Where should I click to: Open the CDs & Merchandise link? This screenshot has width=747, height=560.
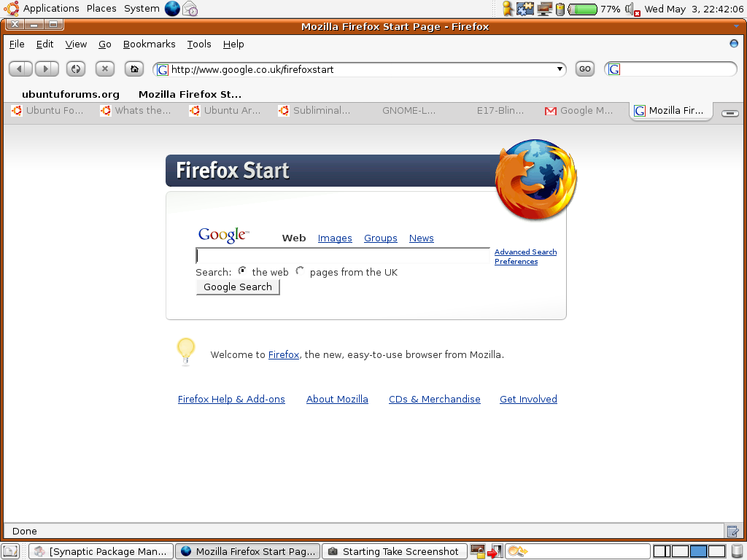click(x=435, y=399)
